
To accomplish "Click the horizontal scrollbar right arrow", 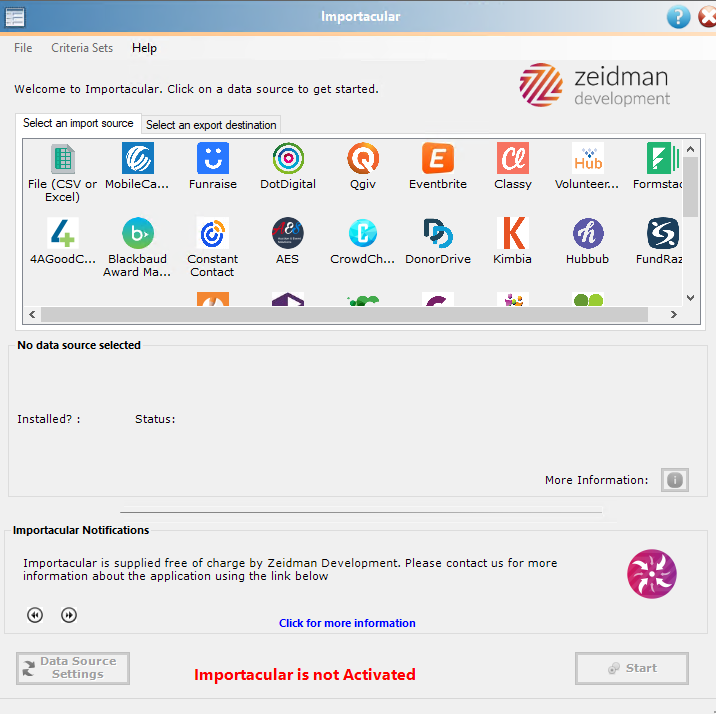I will tap(674, 315).
